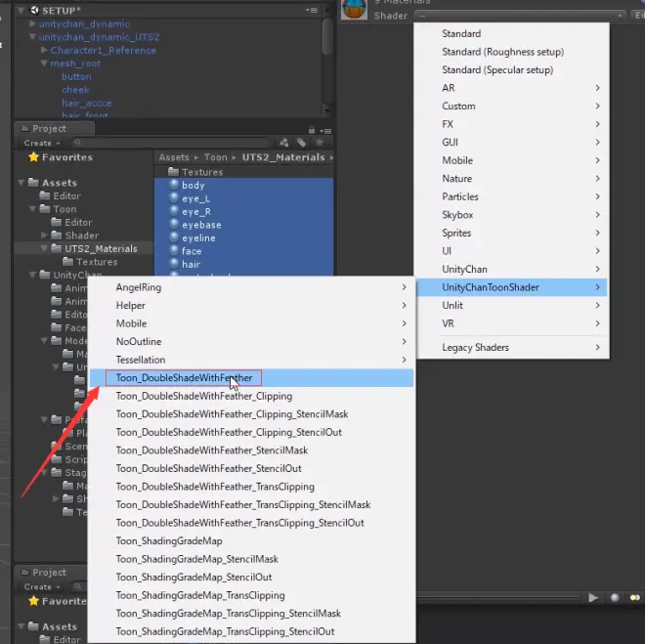The height and width of the screenshot is (644, 645).
Task: Click the material preview thumbnail
Action: pos(354,10)
